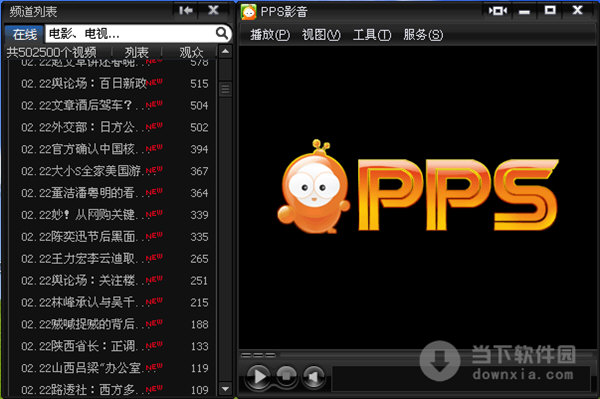Click viewer count 394

click(199, 149)
